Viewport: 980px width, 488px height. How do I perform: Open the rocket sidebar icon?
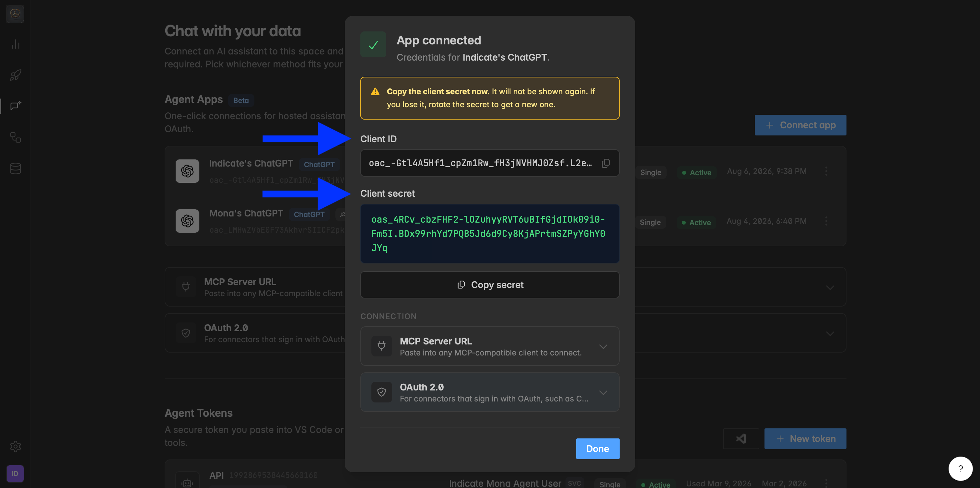point(15,75)
